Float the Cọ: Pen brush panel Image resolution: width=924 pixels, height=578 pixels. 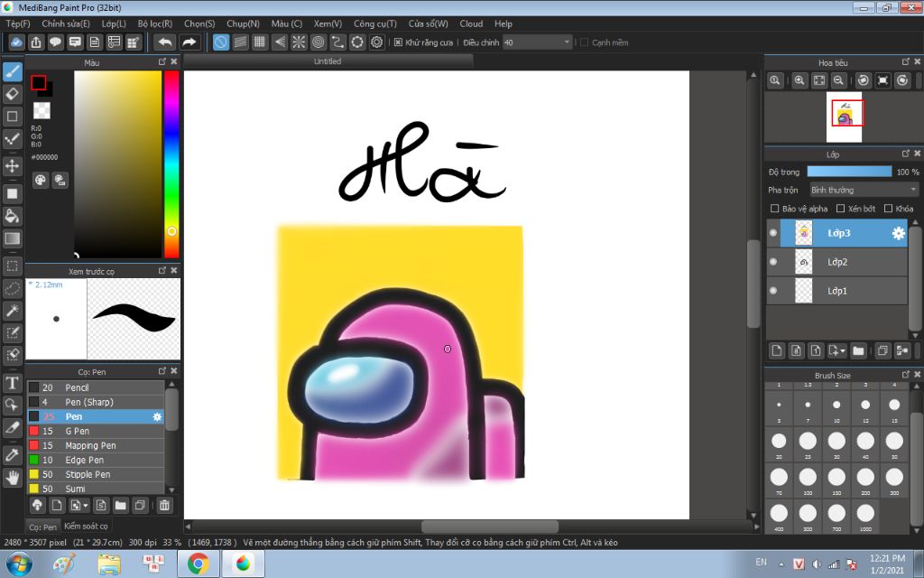click(x=162, y=371)
